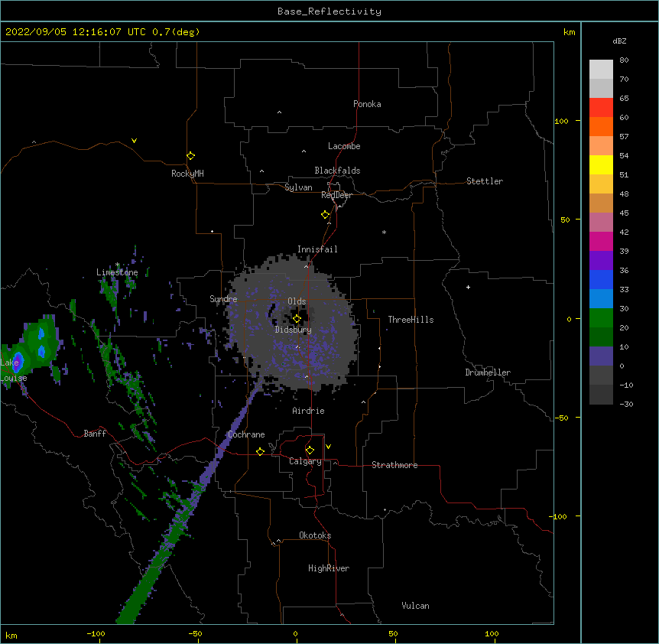Click the 100 tick on vertical km axis

(x=561, y=121)
